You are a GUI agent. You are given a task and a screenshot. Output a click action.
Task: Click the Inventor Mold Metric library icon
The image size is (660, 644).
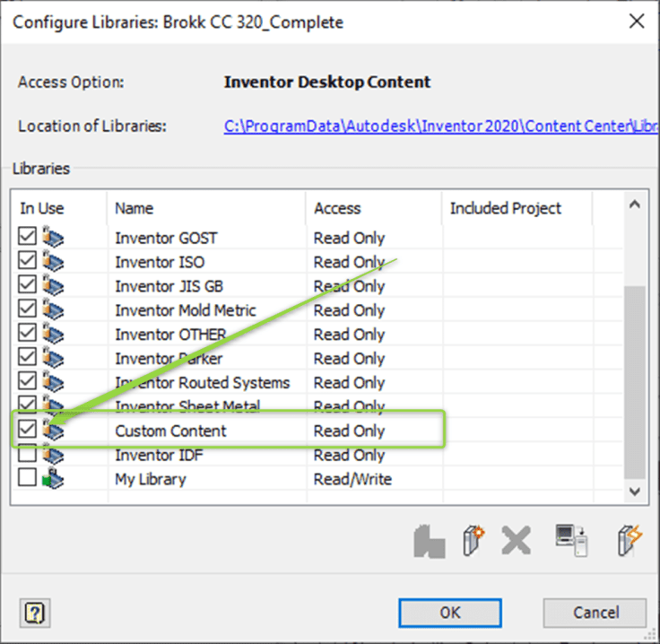click(x=53, y=309)
